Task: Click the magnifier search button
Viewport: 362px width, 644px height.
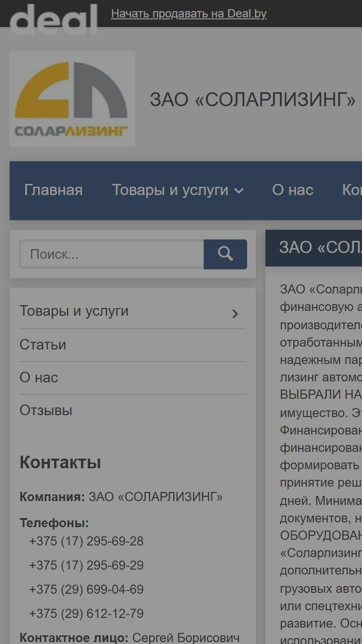Action: click(x=225, y=254)
